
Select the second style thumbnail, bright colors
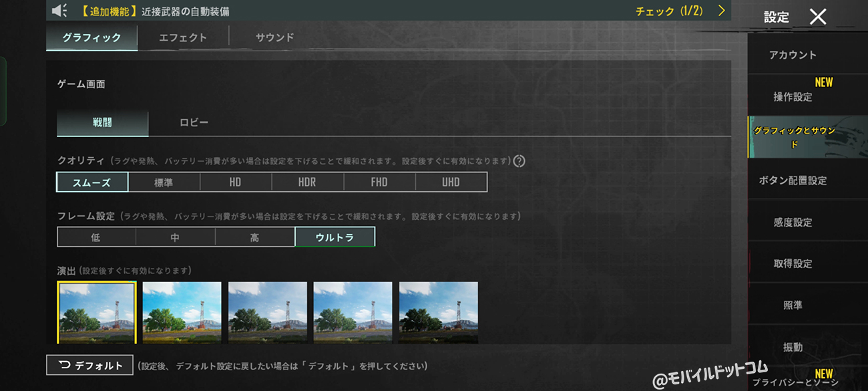182,312
